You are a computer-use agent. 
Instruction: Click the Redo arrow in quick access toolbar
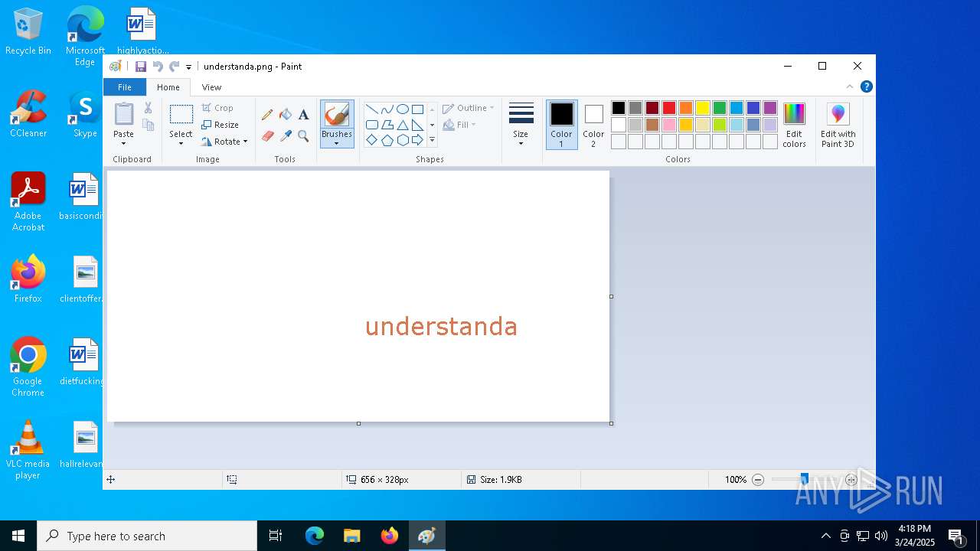175,67
